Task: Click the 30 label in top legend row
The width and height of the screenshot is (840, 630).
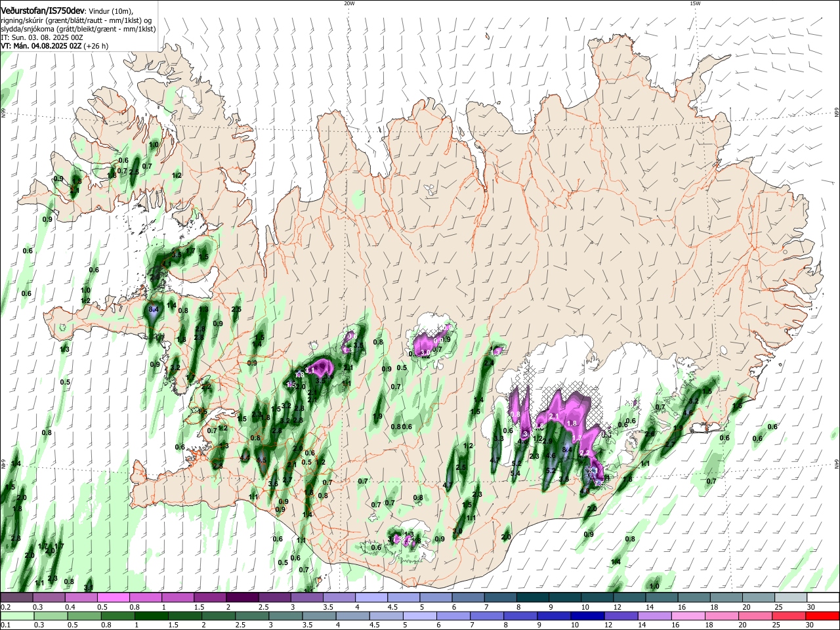Action: pos(811,607)
